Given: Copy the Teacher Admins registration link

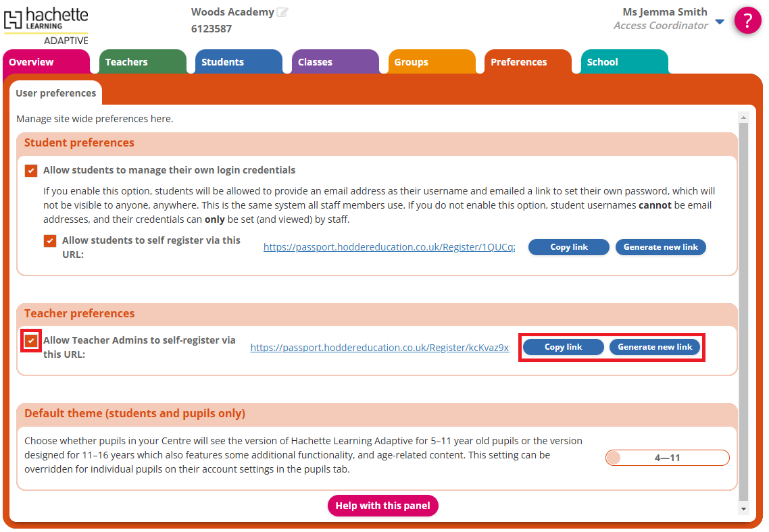Looking at the screenshot, I should tap(563, 346).
